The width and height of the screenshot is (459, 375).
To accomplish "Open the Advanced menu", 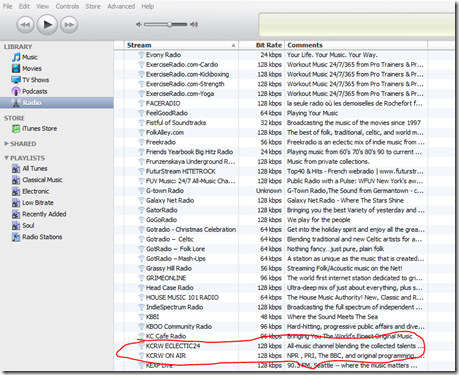I will (121, 6).
